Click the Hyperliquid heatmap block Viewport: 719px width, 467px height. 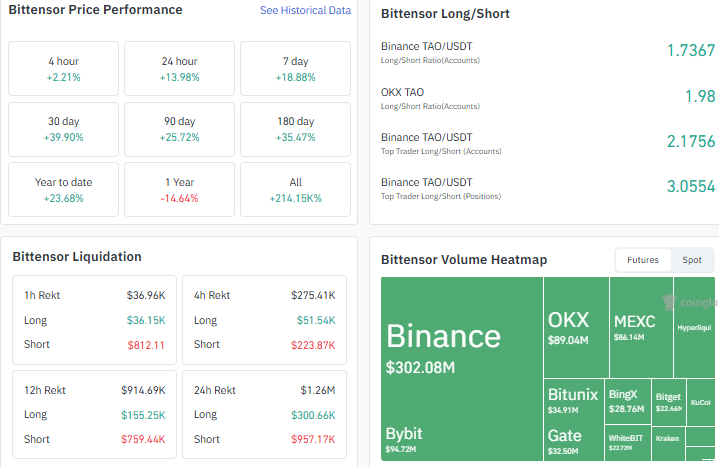(694, 328)
